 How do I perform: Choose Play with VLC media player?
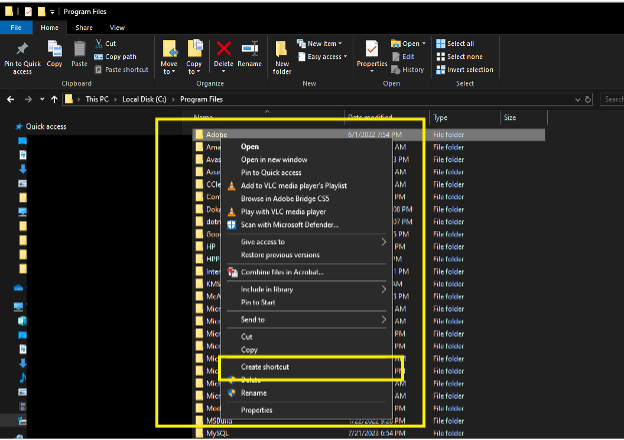coord(306,212)
